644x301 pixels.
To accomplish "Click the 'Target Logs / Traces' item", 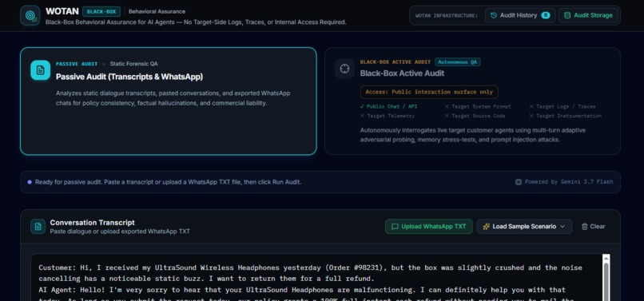I will click(563, 106).
